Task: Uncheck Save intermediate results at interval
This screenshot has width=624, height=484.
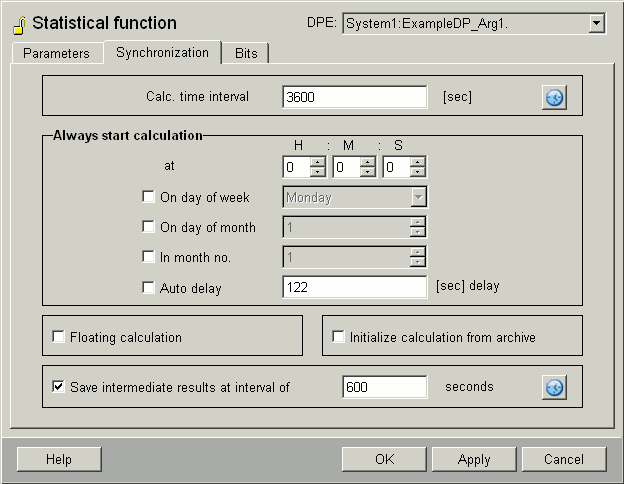Action: tap(58, 387)
